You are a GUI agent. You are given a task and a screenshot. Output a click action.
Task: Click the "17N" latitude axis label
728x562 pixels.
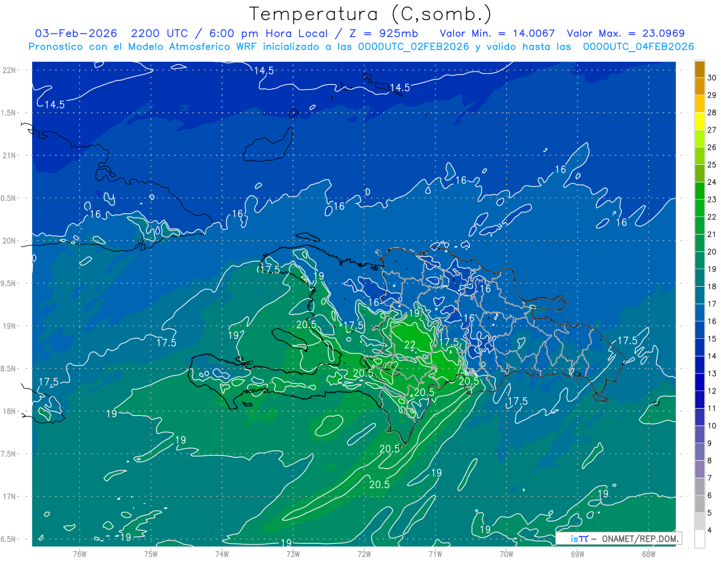tap(8, 497)
